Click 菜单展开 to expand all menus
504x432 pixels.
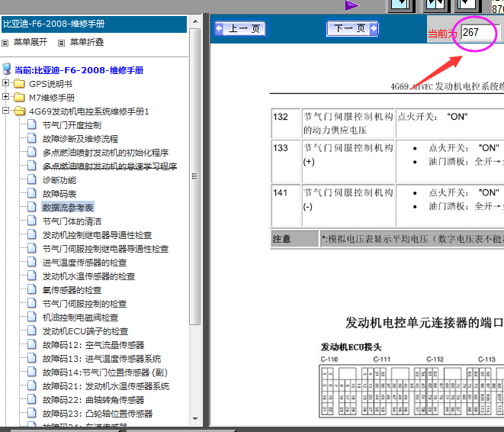coord(30,42)
